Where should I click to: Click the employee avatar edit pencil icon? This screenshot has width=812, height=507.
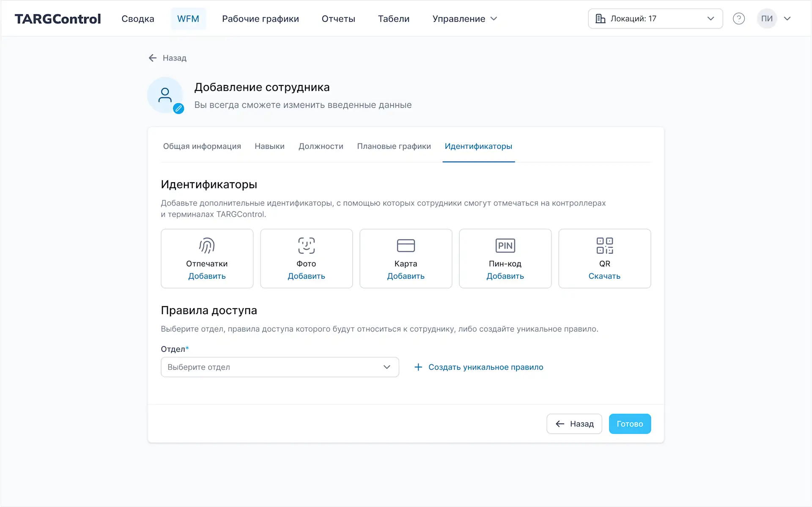click(x=178, y=108)
